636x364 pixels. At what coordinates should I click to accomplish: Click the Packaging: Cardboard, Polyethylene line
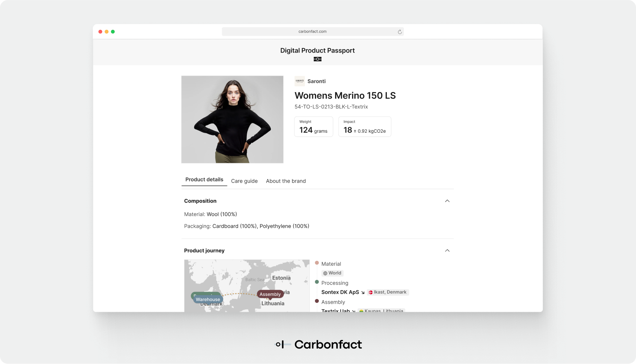pyautogui.click(x=247, y=226)
